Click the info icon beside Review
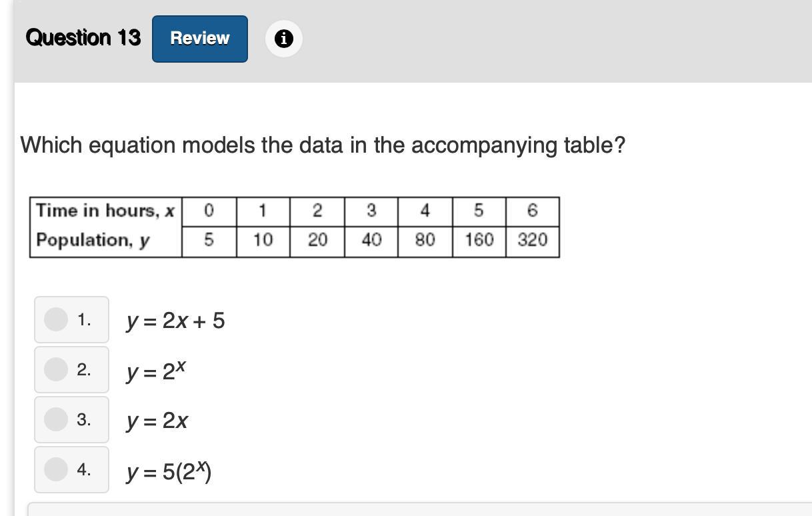The width and height of the screenshot is (812, 516). pyautogui.click(x=283, y=39)
